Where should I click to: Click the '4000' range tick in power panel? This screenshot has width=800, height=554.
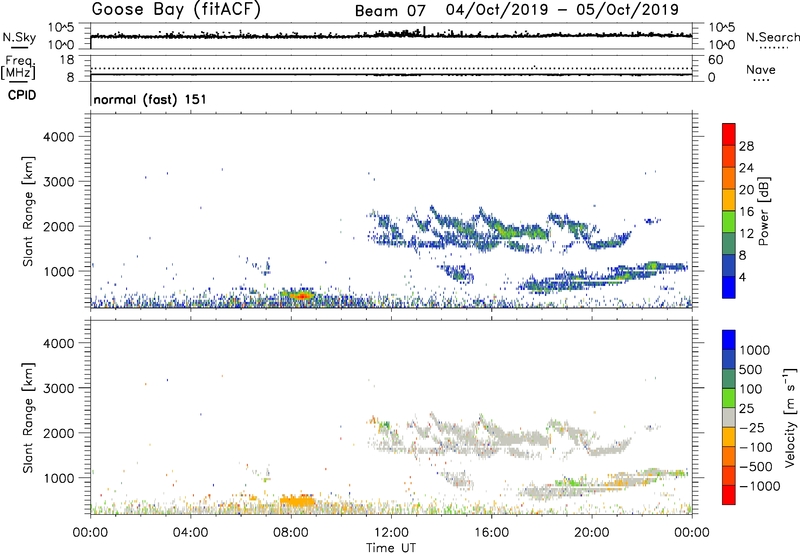58,137
